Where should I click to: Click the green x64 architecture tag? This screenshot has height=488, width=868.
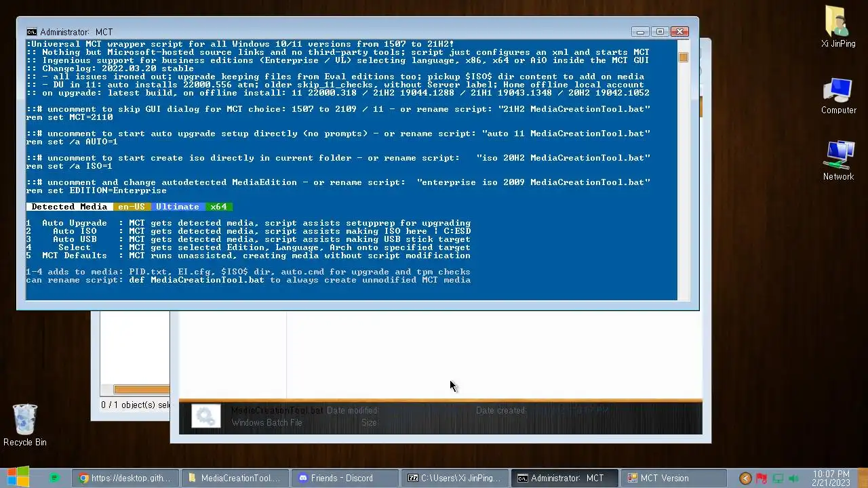click(x=218, y=207)
